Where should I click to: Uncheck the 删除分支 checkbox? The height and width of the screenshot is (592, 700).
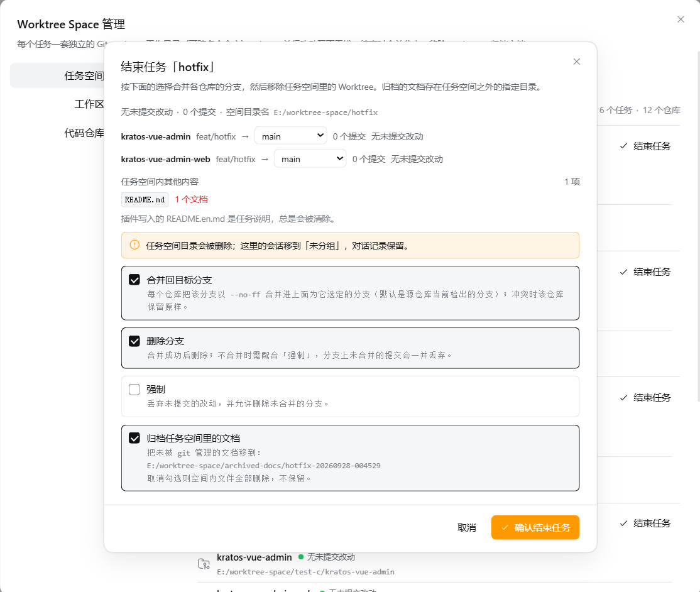click(x=134, y=341)
